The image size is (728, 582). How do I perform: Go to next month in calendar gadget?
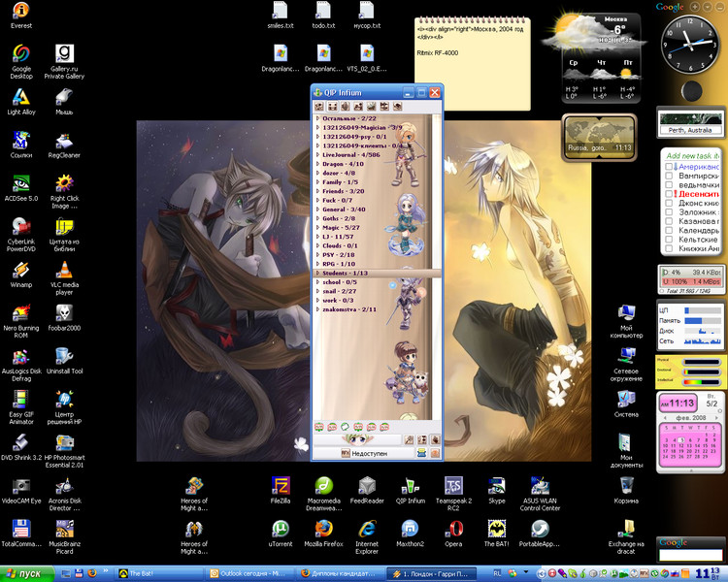[716, 418]
